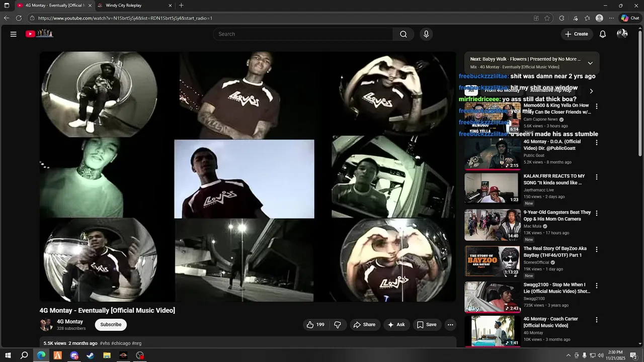644x362 pixels.
Task: Open a new browser tab
Action: 181,6
